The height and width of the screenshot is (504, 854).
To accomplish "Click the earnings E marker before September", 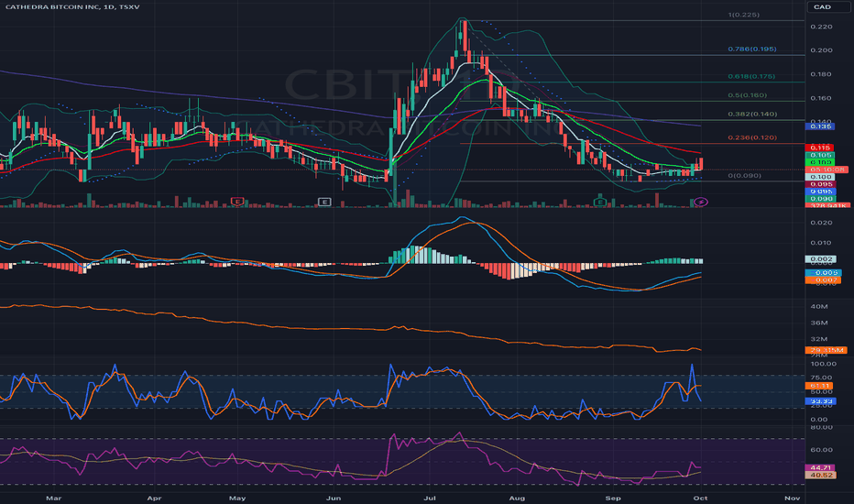I will (x=599, y=203).
